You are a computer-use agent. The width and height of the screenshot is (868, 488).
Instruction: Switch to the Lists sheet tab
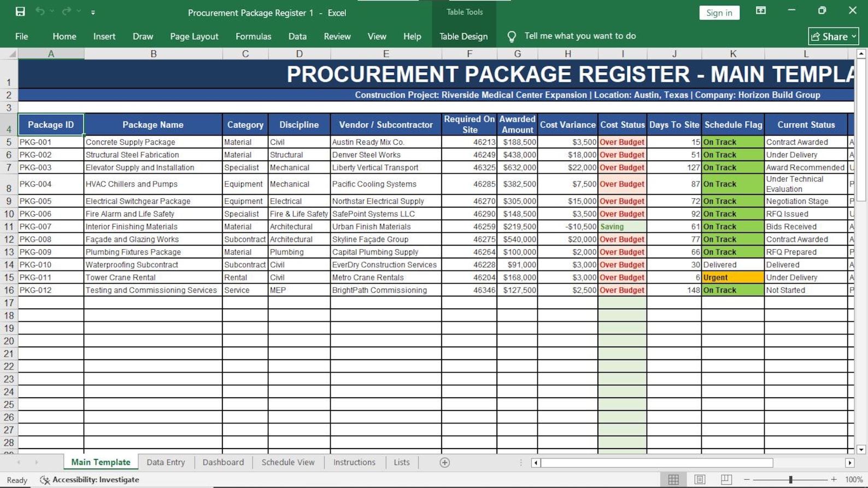(402, 462)
